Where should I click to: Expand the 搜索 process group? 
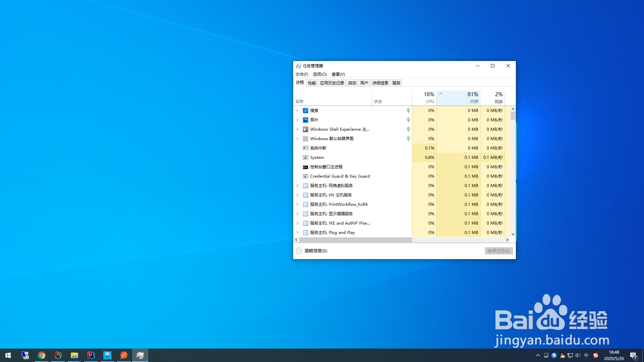coord(297,110)
